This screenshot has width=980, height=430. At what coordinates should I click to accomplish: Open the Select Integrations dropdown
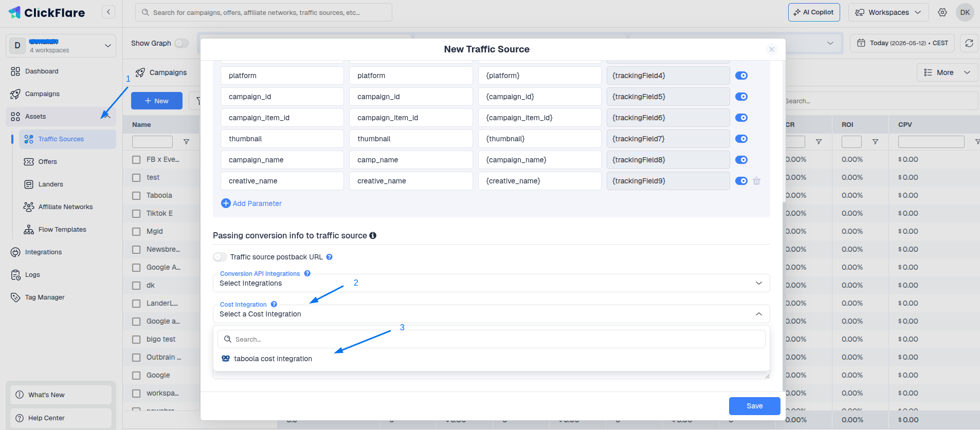[491, 283]
